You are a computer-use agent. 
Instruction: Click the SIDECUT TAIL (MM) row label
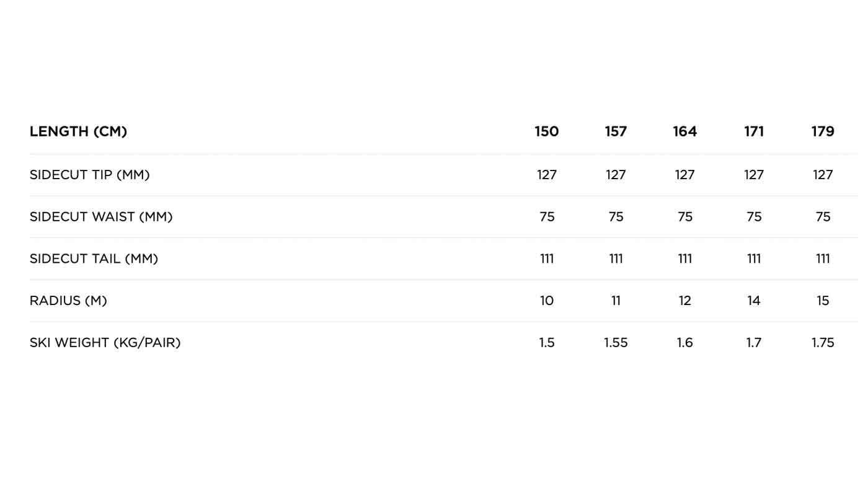[94, 259]
